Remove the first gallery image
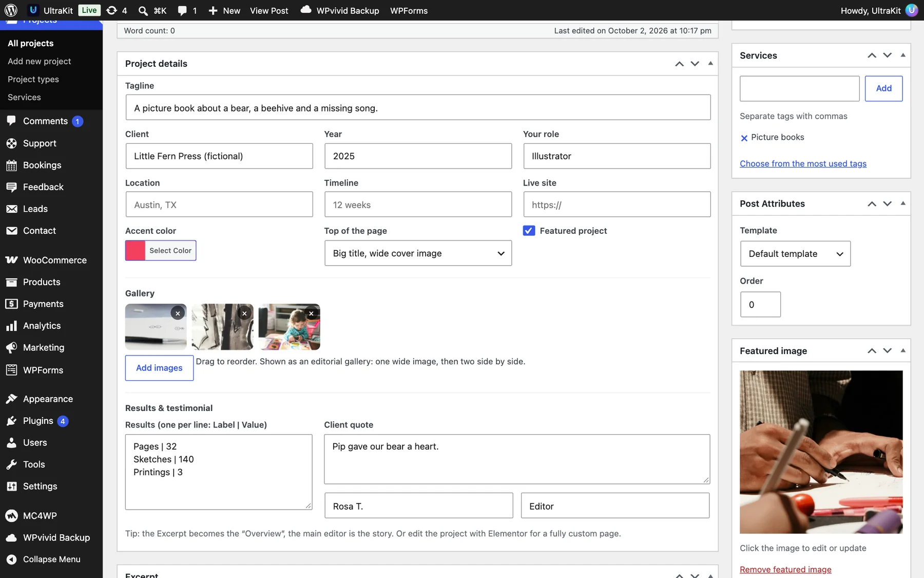The height and width of the screenshot is (578, 924). pyautogui.click(x=178, y=313)
